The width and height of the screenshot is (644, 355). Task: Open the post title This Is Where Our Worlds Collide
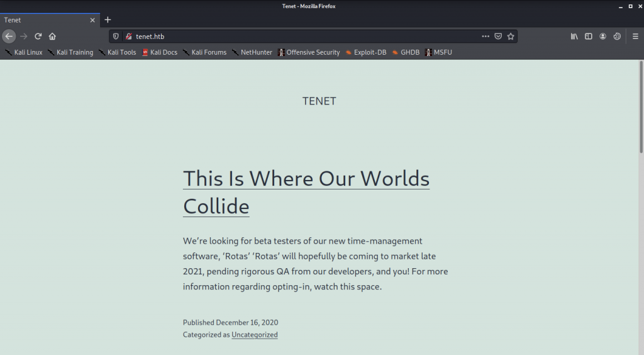click(306, 192)
